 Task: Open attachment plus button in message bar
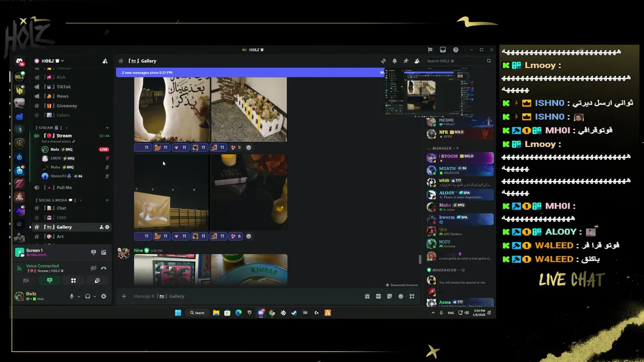[x=124, y=296]
